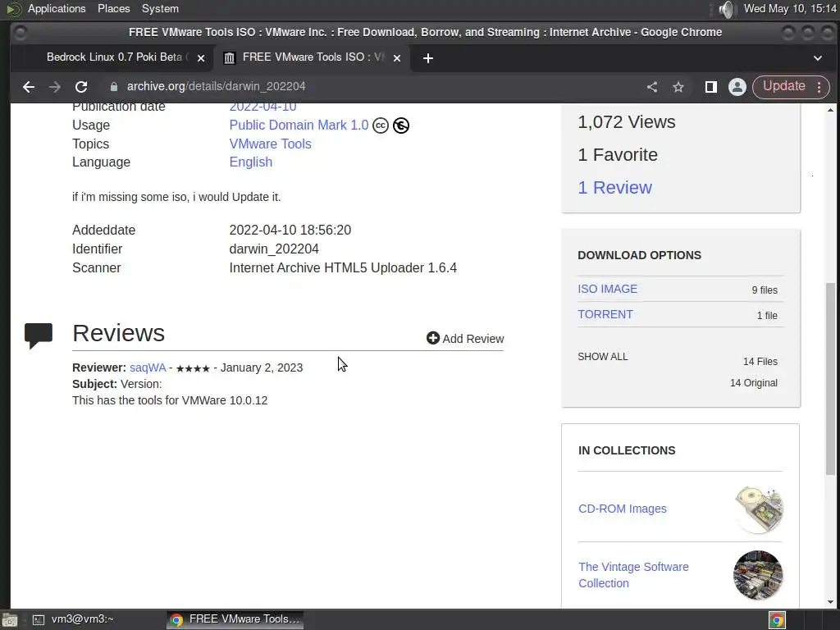Click the page vertical scrollbar thumb
The image size is (840, 630).
[830, 378]
